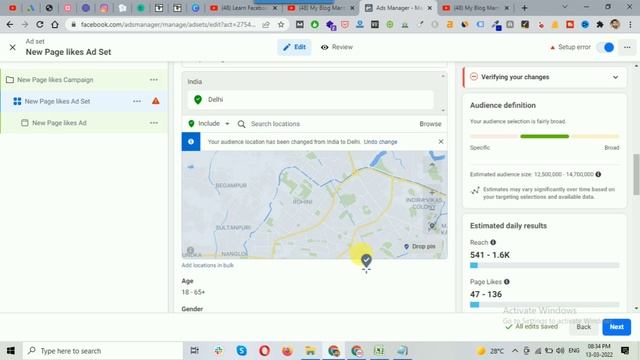
Task: Open options for New Page likes Ad Set
Action: pyautogui.click(x=137, y=101)
